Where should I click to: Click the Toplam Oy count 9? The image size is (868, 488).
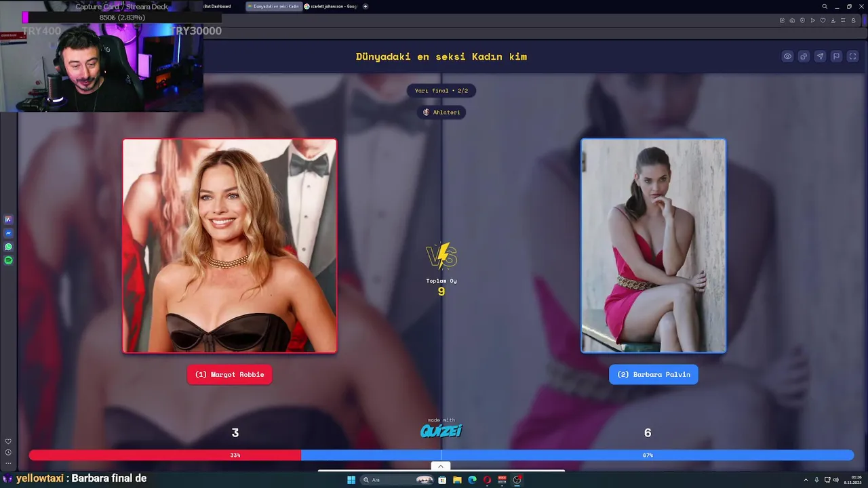pos(441,291)
